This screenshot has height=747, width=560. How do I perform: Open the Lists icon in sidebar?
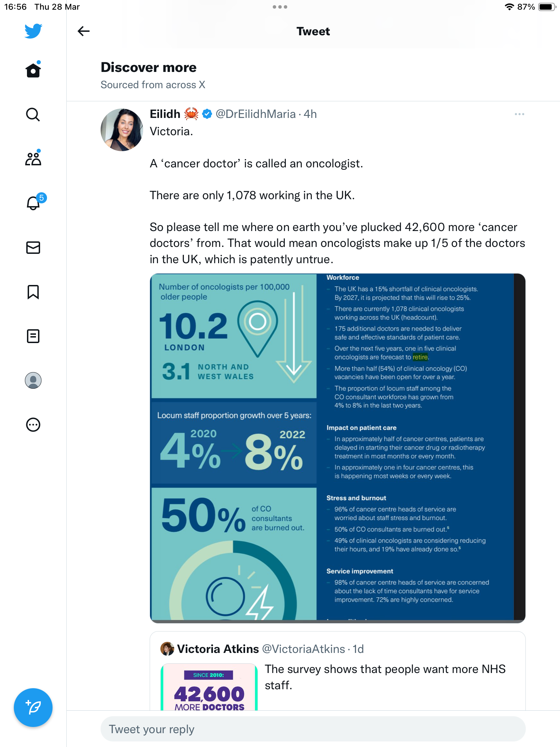click(x=33, y=336)
